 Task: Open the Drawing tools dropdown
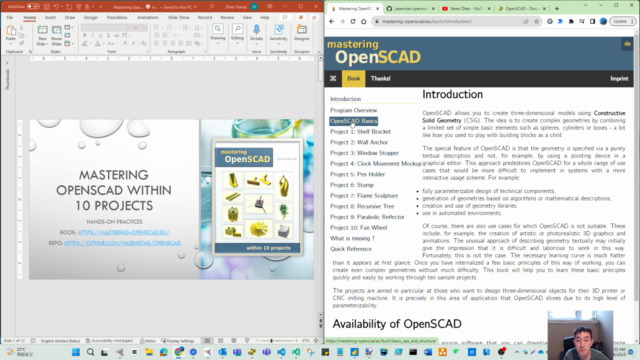point(218,33)
